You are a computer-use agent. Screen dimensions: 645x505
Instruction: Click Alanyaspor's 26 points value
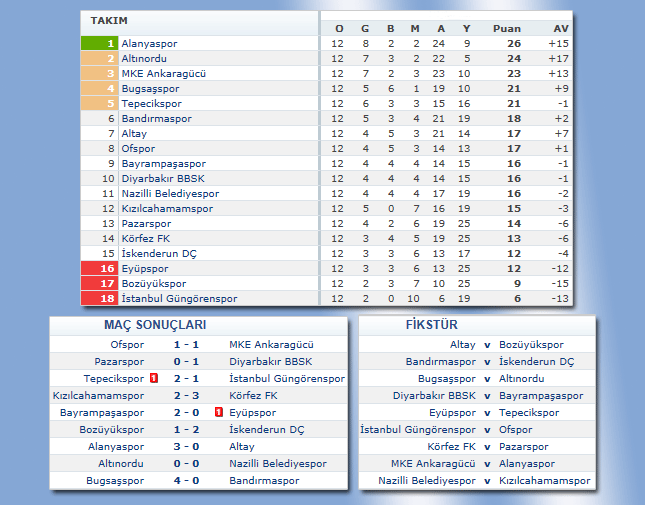click(x=514, y=44)
